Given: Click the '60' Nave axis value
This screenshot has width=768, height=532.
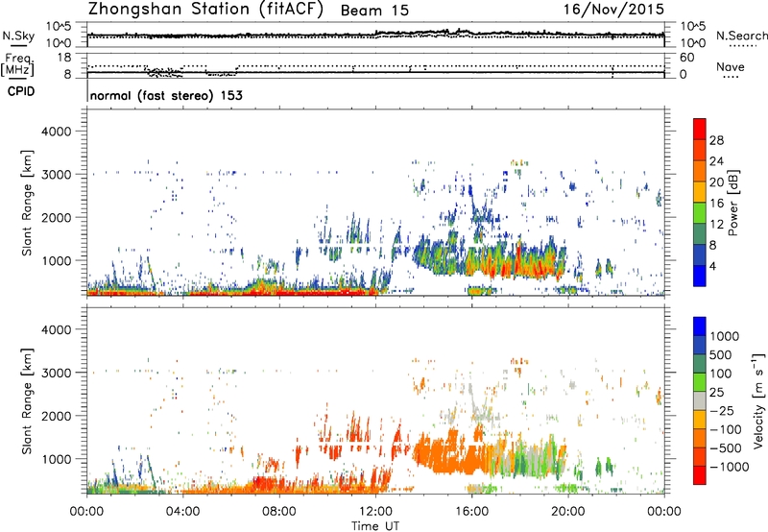Looking at the screenshot, I should point(686,58).
